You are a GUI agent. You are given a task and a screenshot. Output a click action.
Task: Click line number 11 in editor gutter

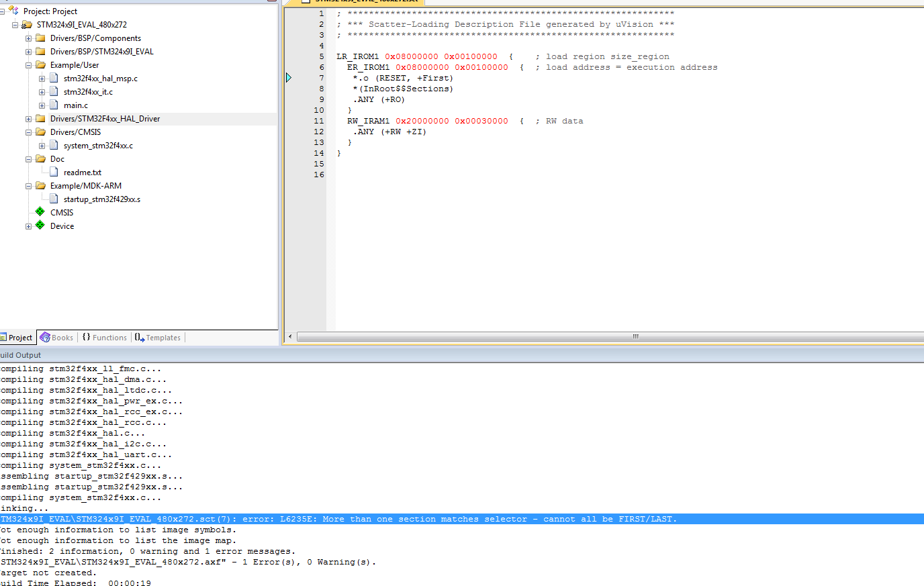click(x=318, y=121)
